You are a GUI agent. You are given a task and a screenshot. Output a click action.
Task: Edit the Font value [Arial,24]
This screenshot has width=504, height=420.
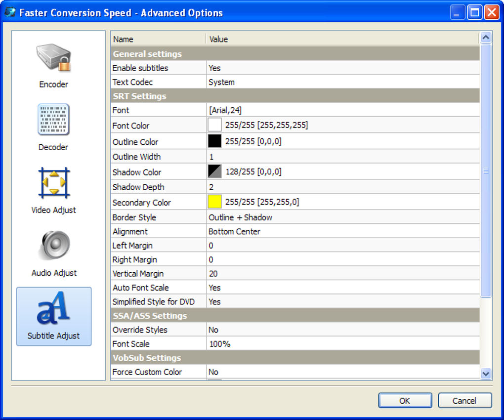point(343,110)
